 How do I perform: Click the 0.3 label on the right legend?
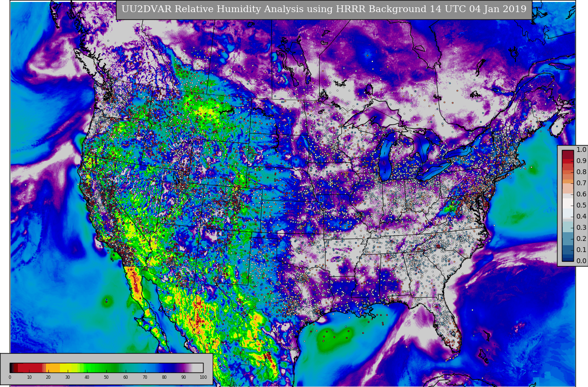click(x=581, y=228)
